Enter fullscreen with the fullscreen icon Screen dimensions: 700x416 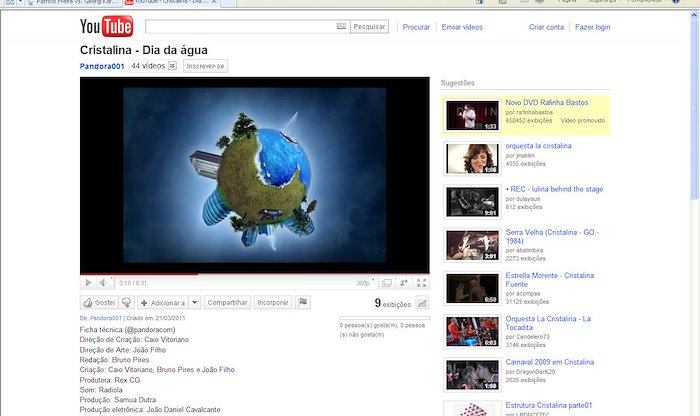click(x=421, y=283)
